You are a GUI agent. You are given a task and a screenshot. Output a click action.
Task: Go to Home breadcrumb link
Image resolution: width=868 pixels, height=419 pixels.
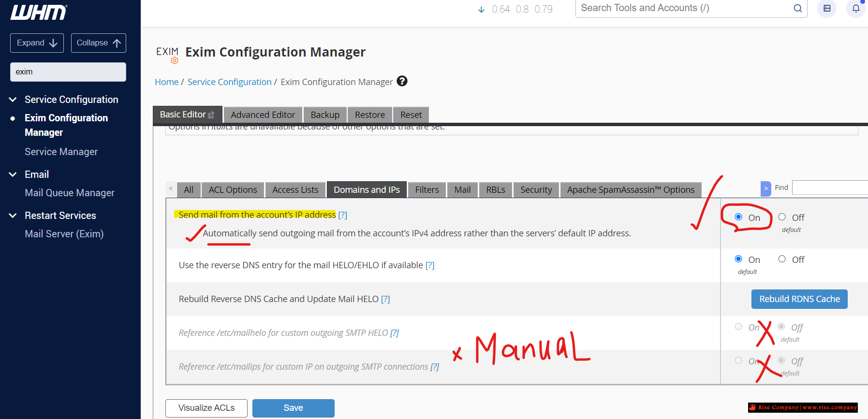167,82
